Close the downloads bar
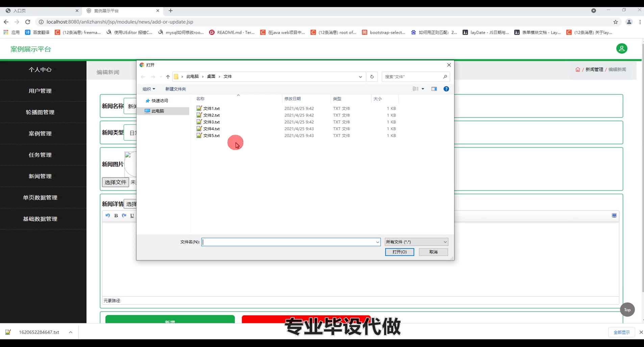The image size is (644, 347). (641, 332)
